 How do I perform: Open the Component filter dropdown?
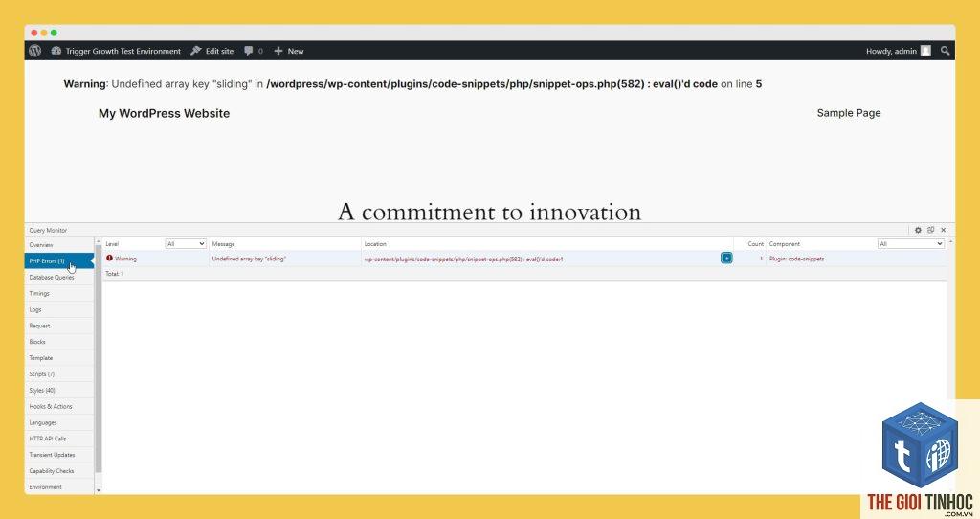[911, 244]
